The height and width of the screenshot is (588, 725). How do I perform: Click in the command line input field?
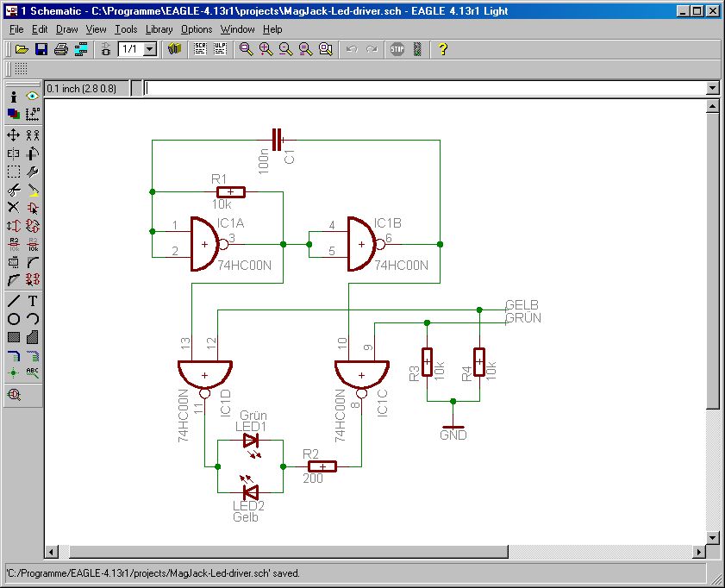tap(422, 88)
